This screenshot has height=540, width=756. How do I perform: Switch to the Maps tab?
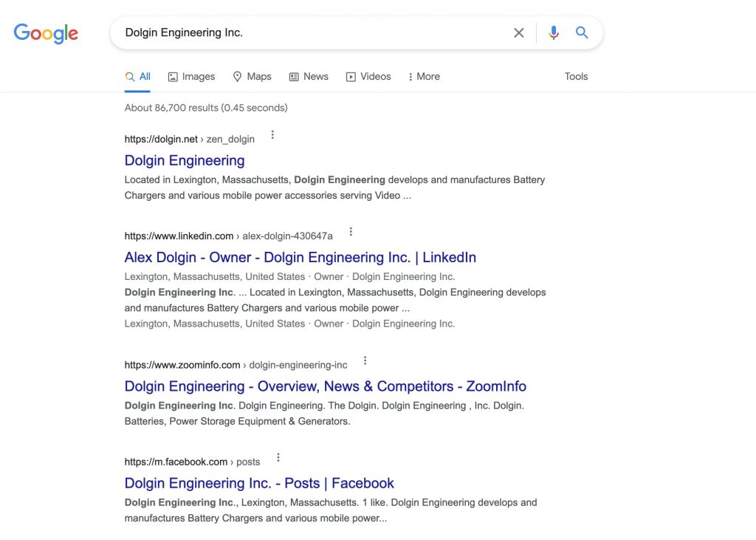(252, 76)
